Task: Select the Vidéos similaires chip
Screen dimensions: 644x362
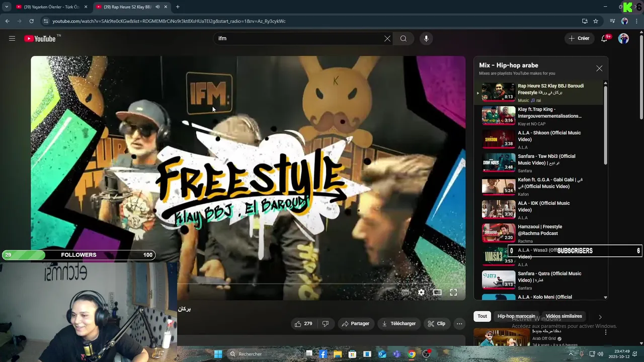Action: 563,316
